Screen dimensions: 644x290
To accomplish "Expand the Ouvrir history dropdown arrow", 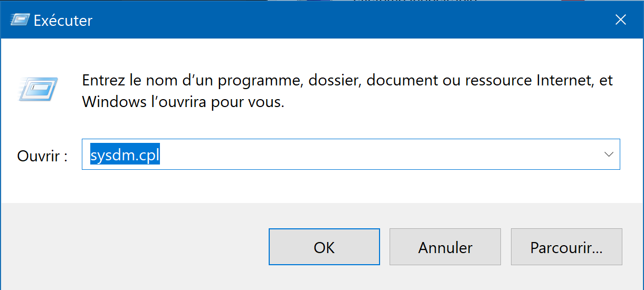I will point(608,154).
